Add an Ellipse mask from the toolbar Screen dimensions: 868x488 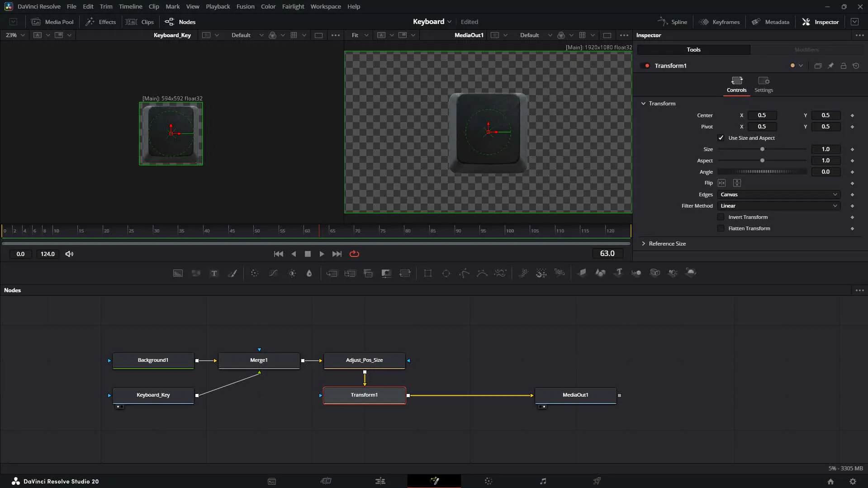446,273
